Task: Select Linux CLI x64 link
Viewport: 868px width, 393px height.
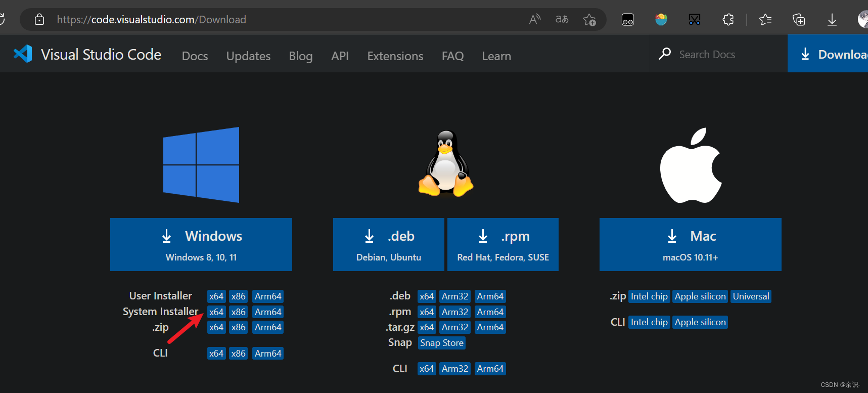Action: pos(427,369)
